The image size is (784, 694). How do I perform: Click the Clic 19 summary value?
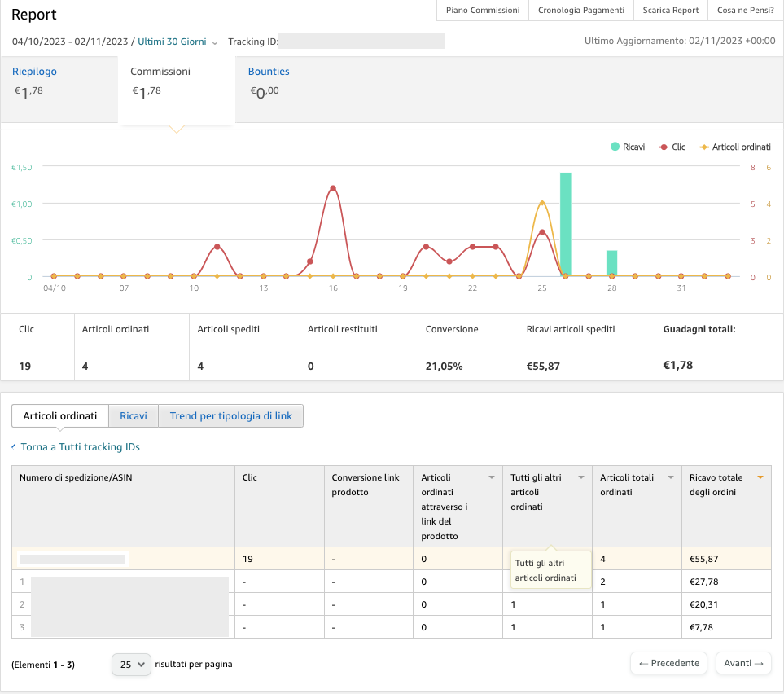[x=25, y=367]
